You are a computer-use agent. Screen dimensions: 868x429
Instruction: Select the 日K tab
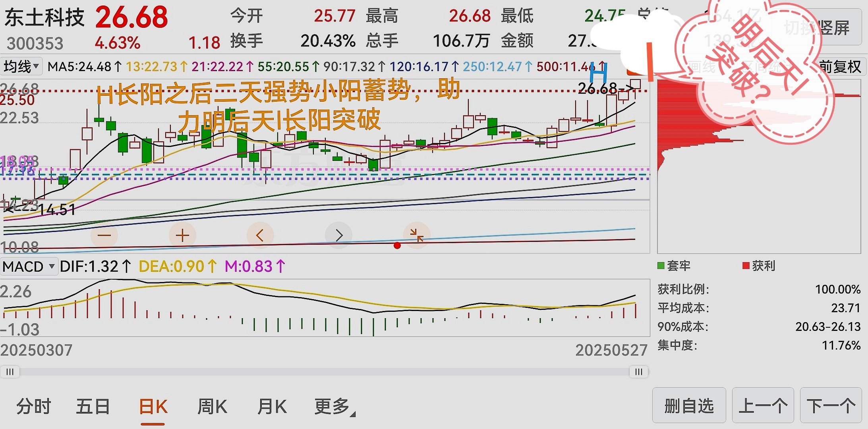pyautogui.click(x=153, y=407)
